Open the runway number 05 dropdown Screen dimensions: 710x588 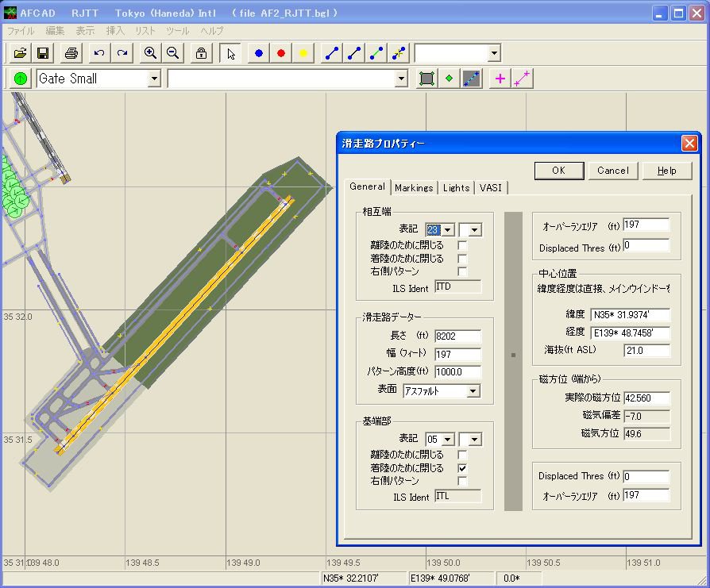[x=448, y=439]
